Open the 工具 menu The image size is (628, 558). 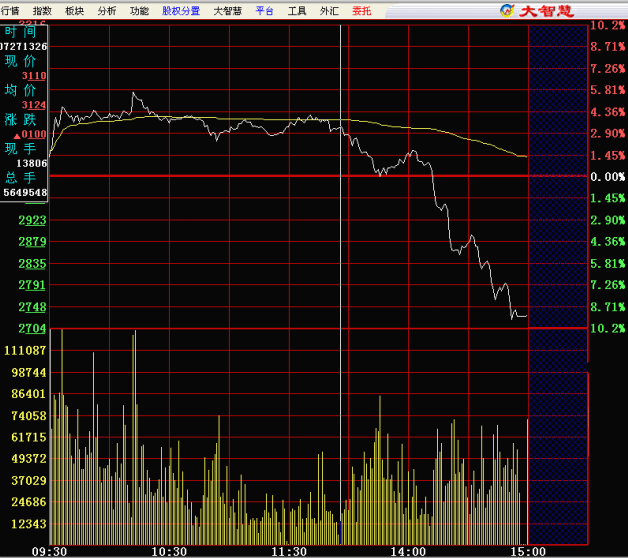tap(297, 10)
